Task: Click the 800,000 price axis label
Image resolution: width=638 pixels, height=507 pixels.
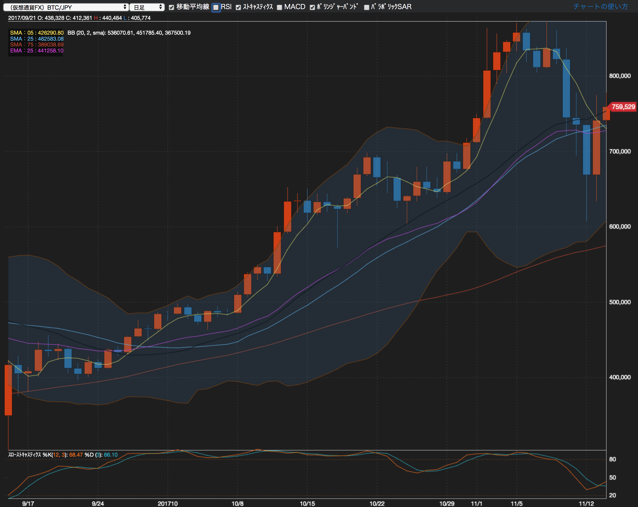Action: 620,76
